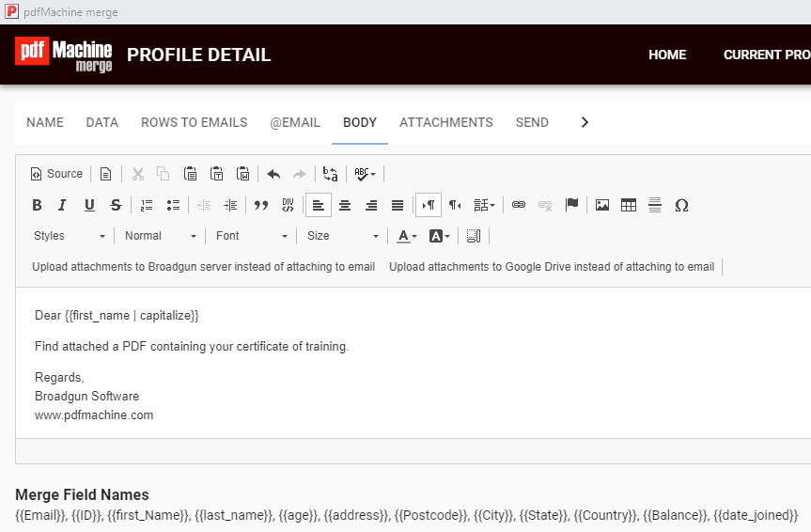Insert an anchor with the flag icon
The width and height of the screenshot is (811, 532).
tap(571, 205)
